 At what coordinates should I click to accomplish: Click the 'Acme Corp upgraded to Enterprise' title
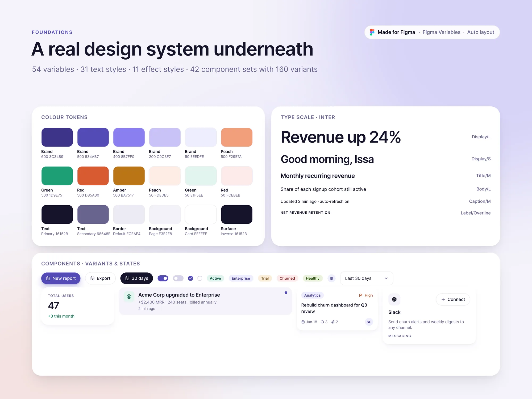pos(179,295)
